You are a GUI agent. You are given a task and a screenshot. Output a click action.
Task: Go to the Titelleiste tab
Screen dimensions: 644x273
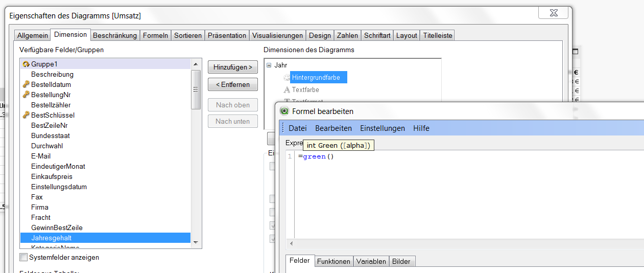tap(438, 35)
